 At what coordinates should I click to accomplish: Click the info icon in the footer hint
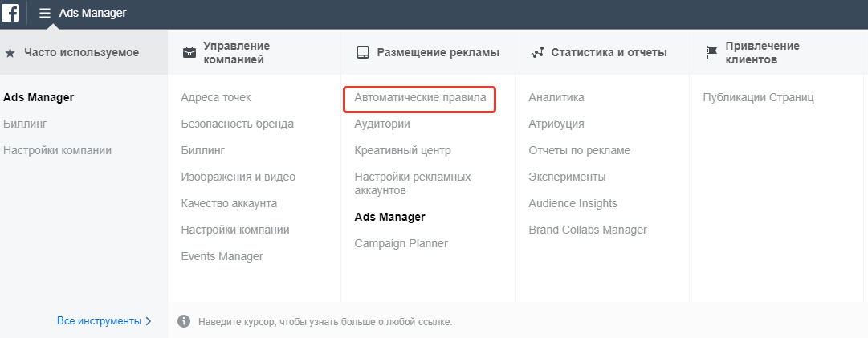click(184, 321)
